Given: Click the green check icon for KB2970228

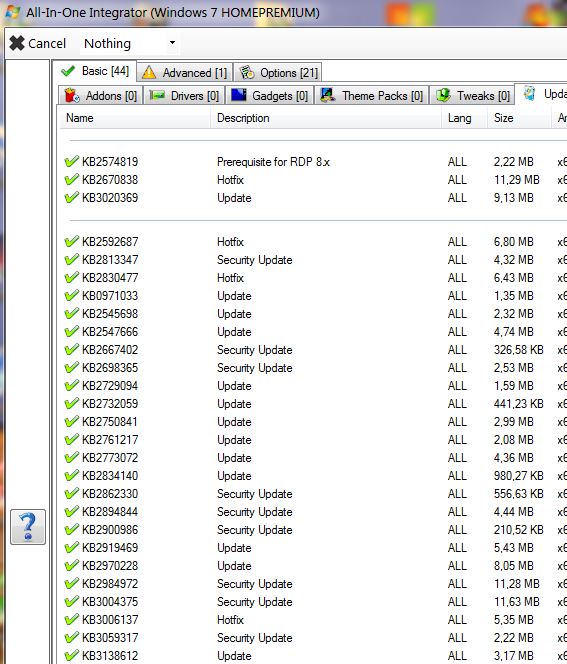Looking at the screenshot, I should coord(72,565).
